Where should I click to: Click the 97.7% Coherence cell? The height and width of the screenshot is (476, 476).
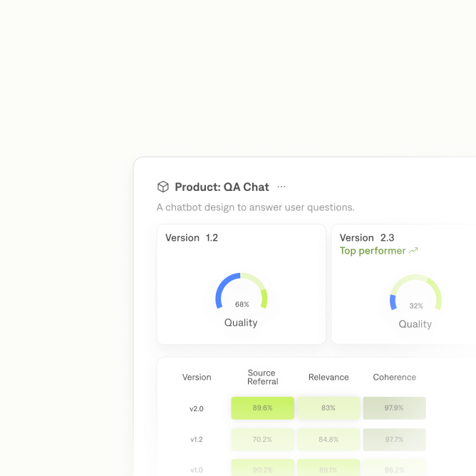(x=394, y=440)
